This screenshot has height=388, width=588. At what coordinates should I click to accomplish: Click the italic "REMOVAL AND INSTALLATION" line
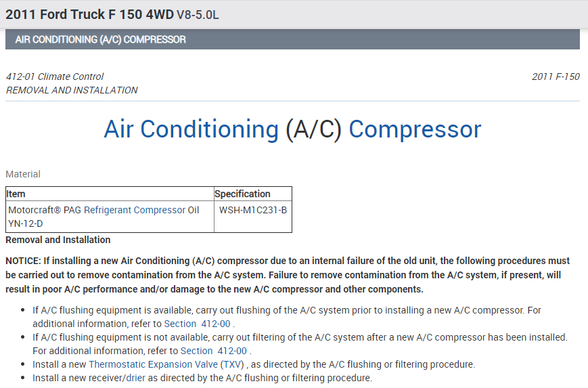[72, 90]
